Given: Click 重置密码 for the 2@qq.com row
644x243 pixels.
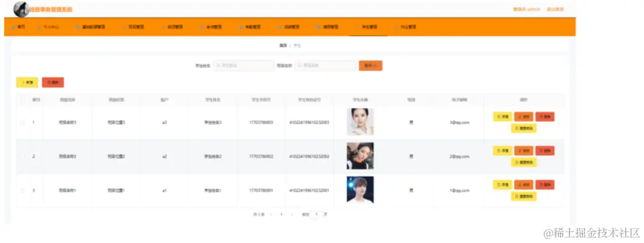Looking at the screenshot, I should click(x=524, y=162).
